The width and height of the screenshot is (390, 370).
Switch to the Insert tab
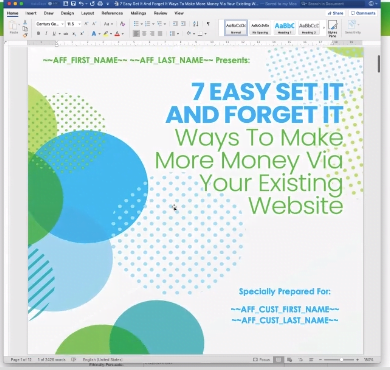point(31,13)
